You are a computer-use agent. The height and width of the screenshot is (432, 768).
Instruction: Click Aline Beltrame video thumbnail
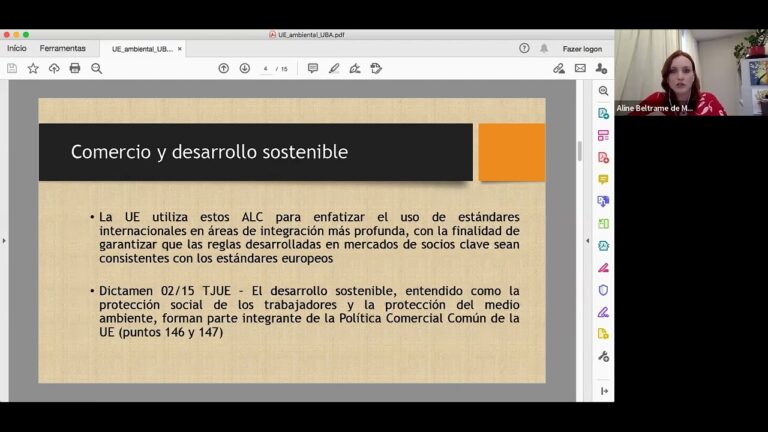[x=691, y=72]
